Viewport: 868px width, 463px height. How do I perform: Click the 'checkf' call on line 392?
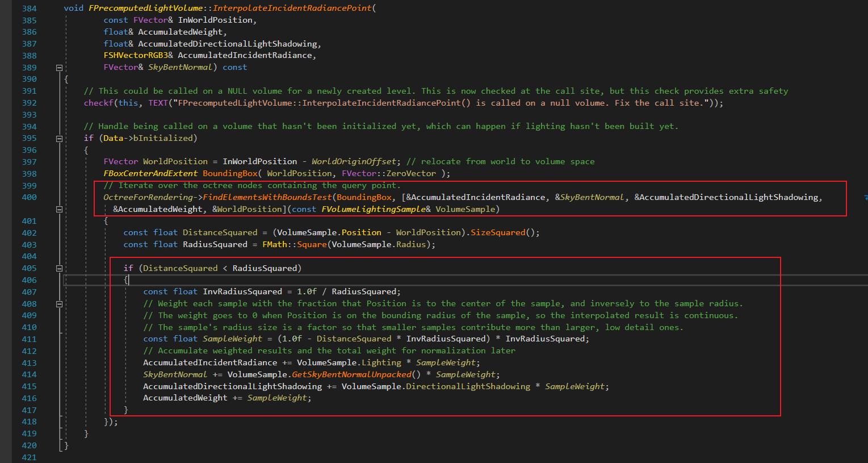click(99, 103)
